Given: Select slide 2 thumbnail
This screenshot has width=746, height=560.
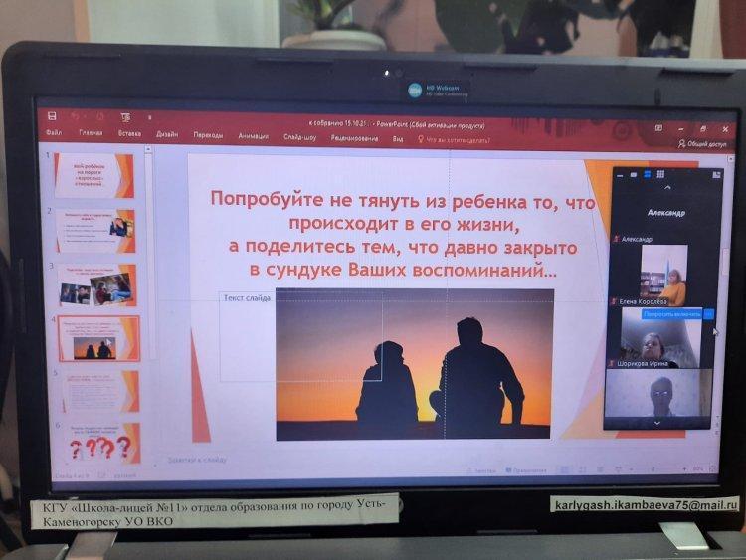Looking at the screenshot, I should [96, 231].
